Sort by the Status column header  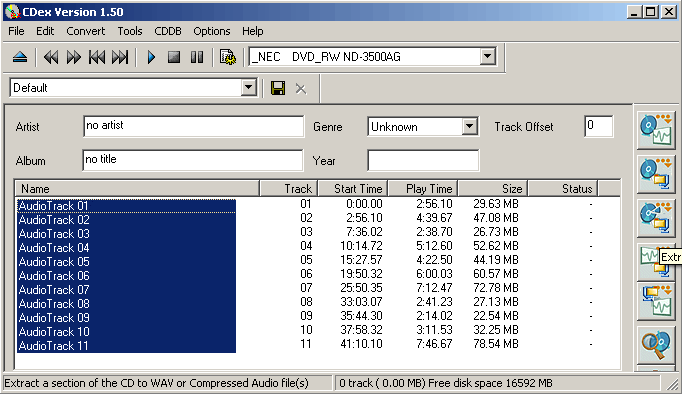tap(563, 189)
